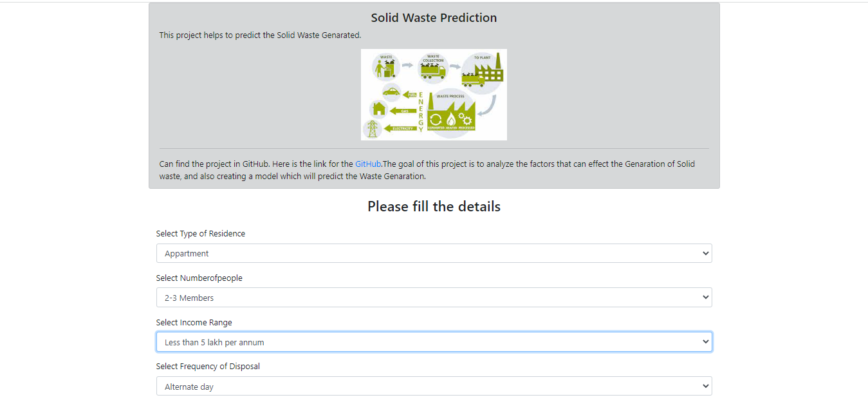Screen dimensions: 868x402
Task: Click the HEATED flame symbol in the diagram
Action: pyautogui.click(x=451, y=119)
